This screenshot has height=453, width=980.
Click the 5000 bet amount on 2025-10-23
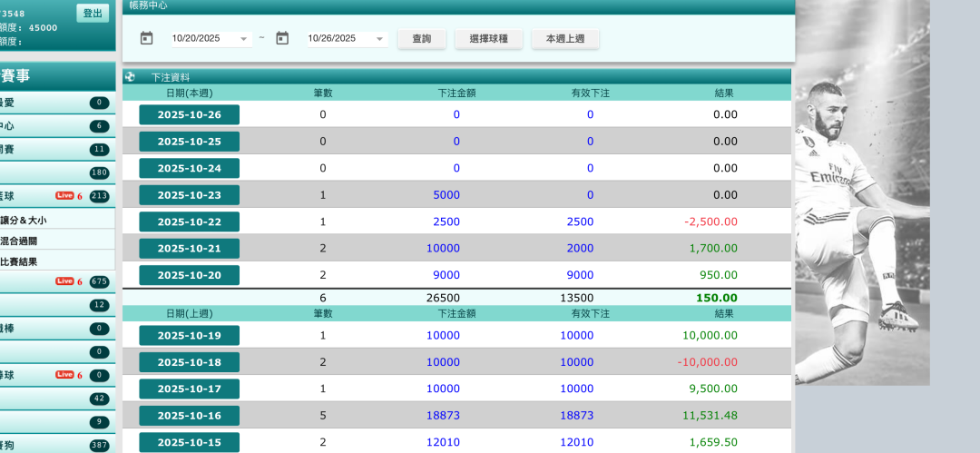(446, 195)
